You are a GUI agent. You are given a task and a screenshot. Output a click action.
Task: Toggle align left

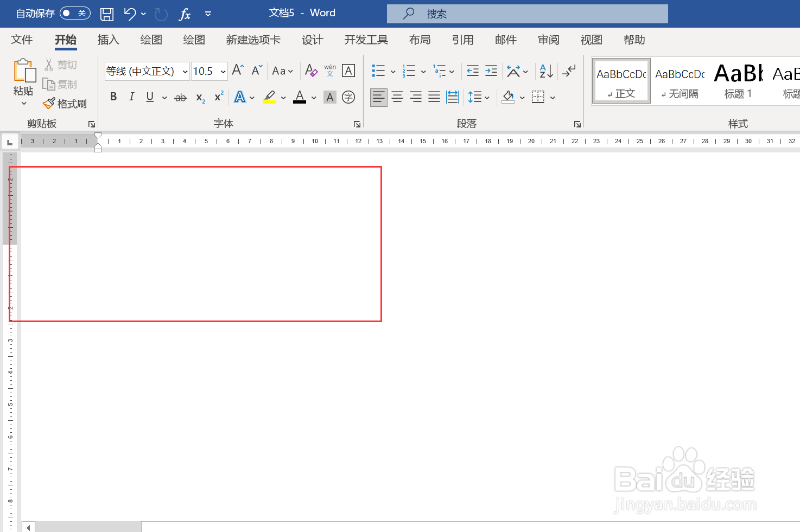pyautogui.click(x=379, y=97)
